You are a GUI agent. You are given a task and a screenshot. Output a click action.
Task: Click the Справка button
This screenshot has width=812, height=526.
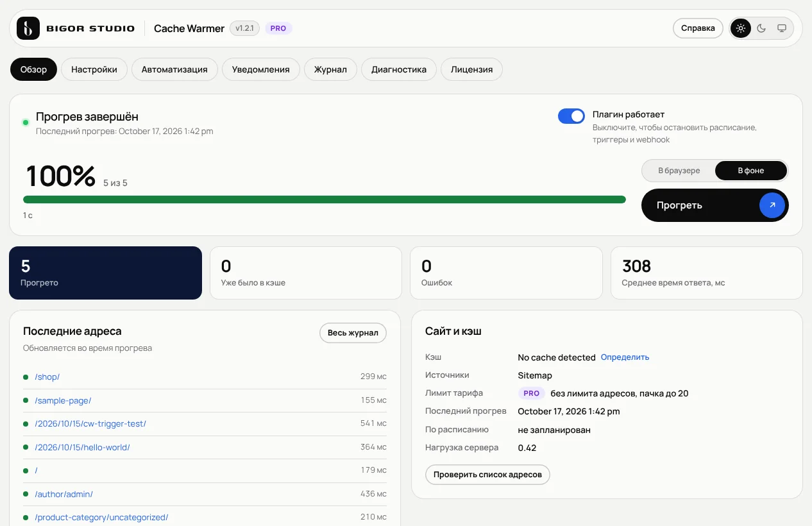click(698, 28)
